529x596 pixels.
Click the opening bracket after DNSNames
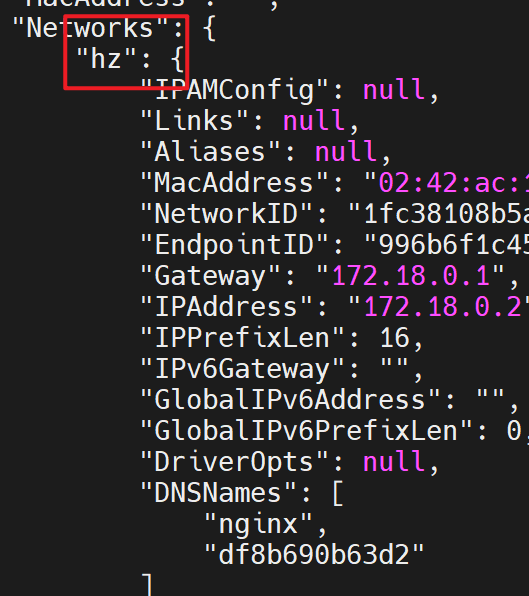pyautogui.click(x=338, y=494)
